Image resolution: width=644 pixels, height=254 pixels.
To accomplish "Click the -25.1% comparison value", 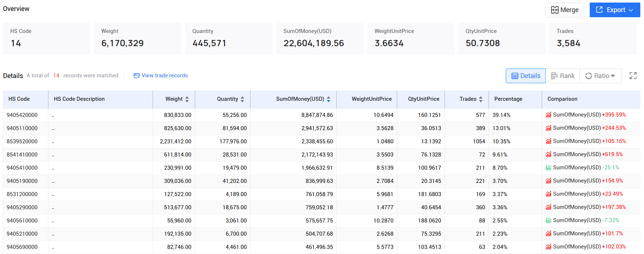I will [x=611, y=168].
